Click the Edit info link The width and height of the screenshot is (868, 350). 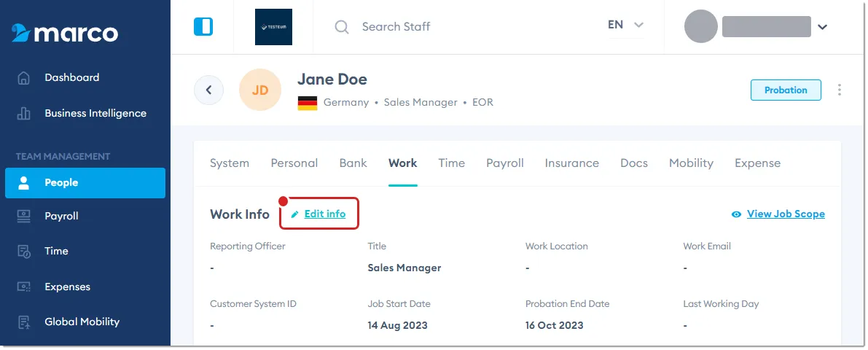[325, 214]
